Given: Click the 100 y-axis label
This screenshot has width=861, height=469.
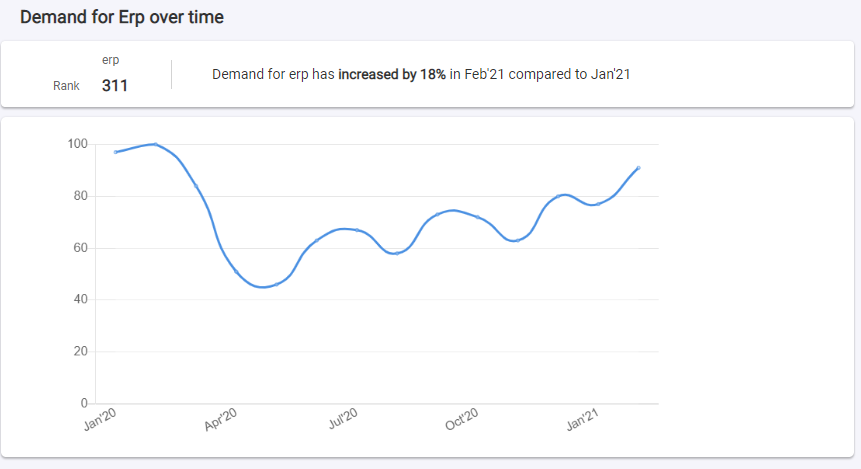Looking at the screenshot, I should 77,144.
